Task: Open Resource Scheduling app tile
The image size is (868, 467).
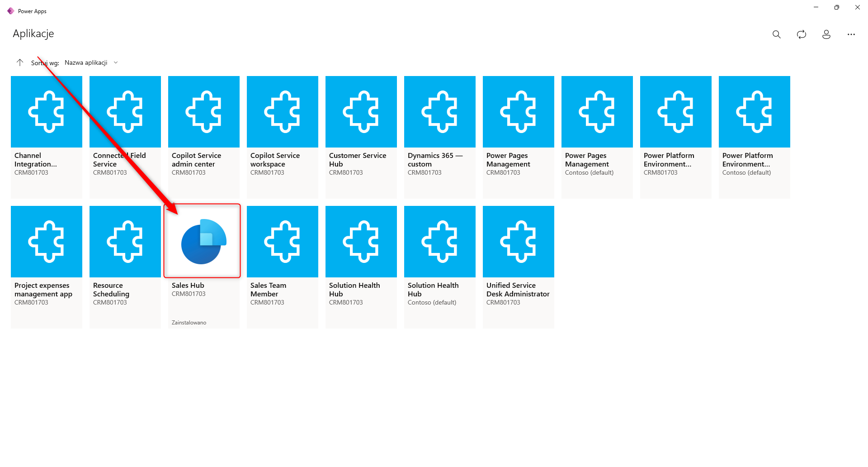Action: click(125, 242)
